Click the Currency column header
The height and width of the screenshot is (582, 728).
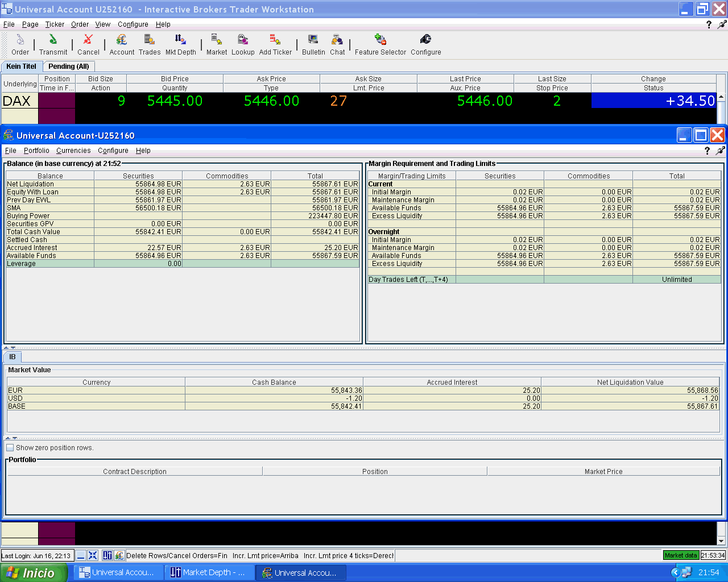pos(96,382)
